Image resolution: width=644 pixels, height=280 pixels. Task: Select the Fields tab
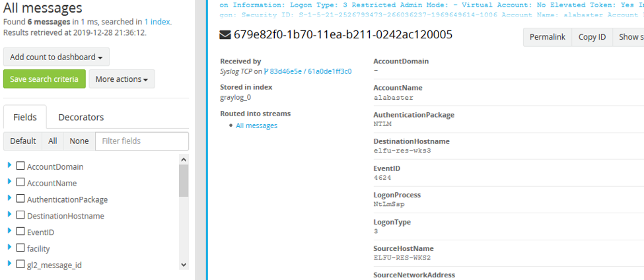pyautogui.click(x=25, y=118)
